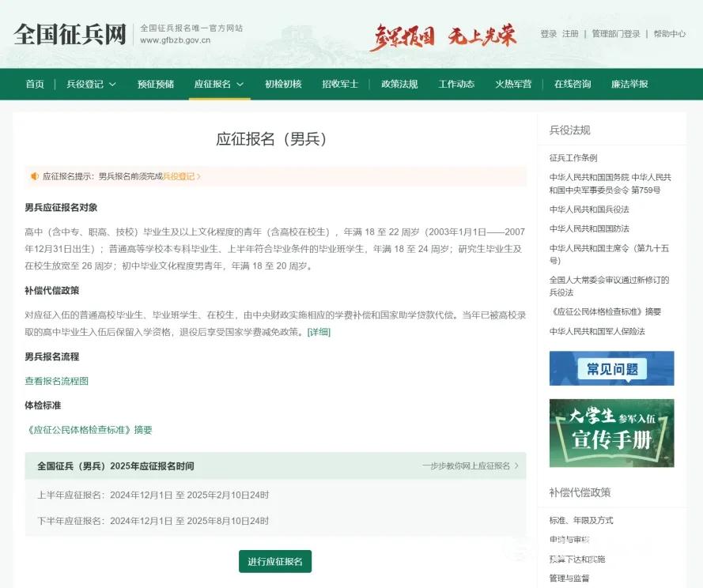Follow the orange 兵役登记 link in the tip bar

click(181, 176)
